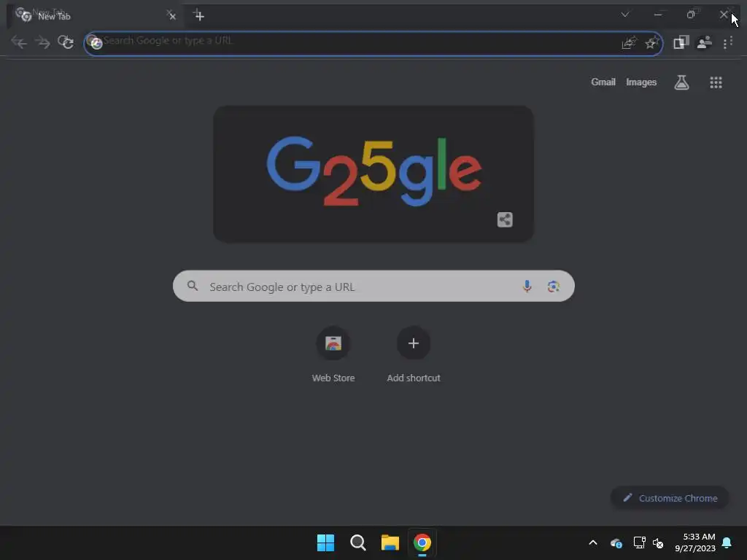
Task: Show hidden system tray icons
Action: tap(593, 542)
